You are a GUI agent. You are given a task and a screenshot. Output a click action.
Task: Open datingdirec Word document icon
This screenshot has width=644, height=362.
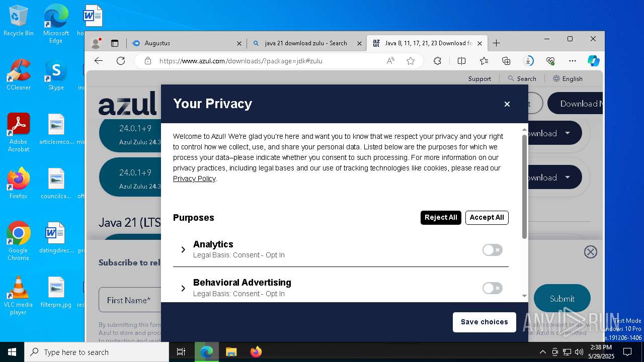[x=56, y=238]
